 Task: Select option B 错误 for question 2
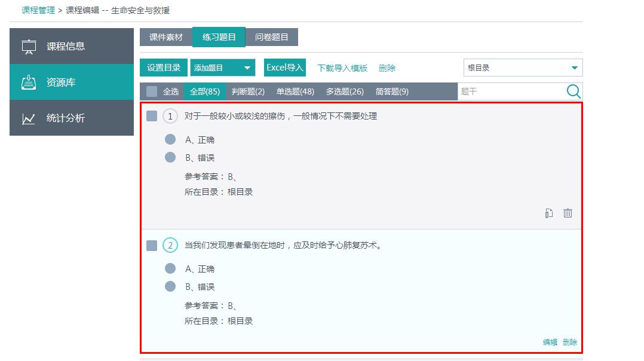pos(170,287)
